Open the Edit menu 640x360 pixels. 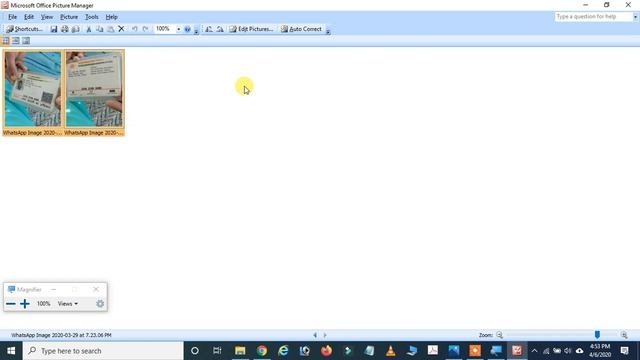pos(29,17)
